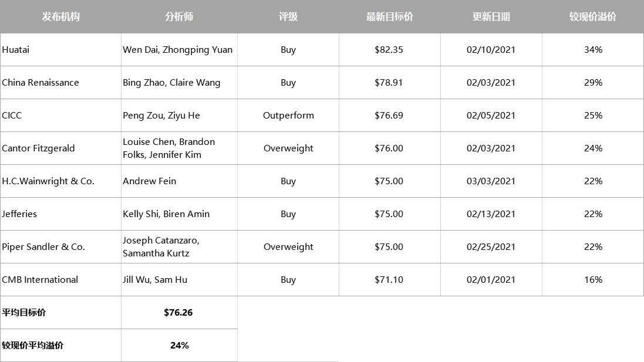Click the 更新日期 column header
Screen dimensions: 644x362
click(491, 16)
